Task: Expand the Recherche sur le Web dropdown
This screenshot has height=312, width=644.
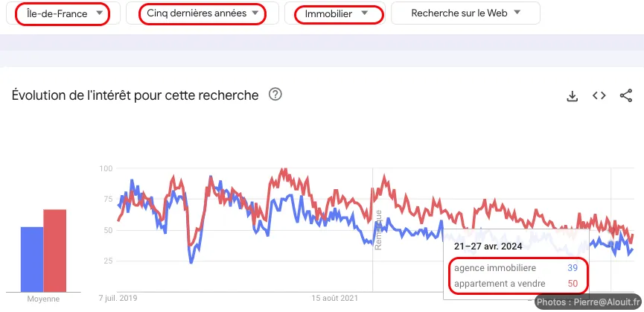Action: coord(465,13)
